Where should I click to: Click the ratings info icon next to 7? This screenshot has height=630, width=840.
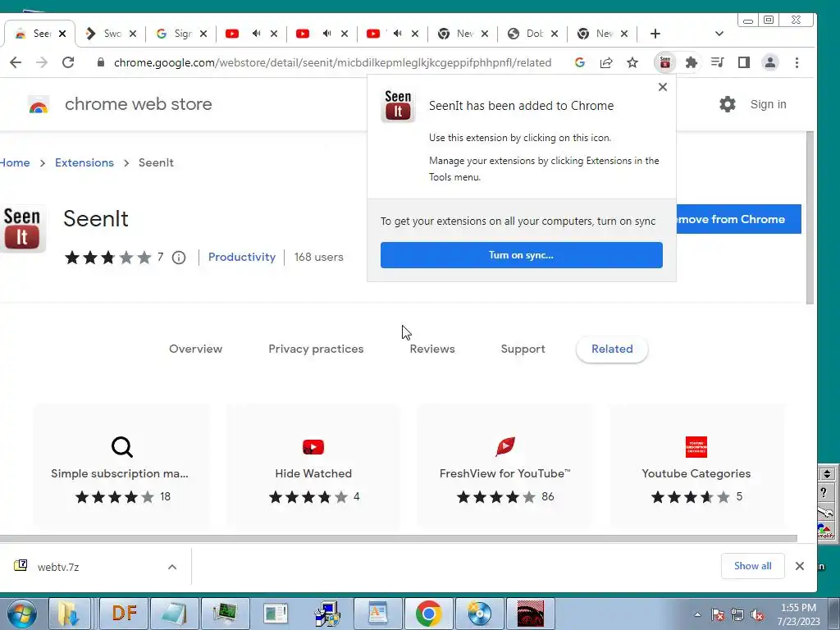(179, 258)
